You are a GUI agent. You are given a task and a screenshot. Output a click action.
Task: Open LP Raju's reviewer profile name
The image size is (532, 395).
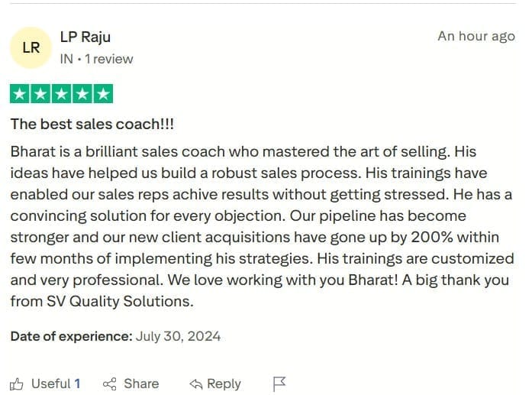(x=85, y=37)
